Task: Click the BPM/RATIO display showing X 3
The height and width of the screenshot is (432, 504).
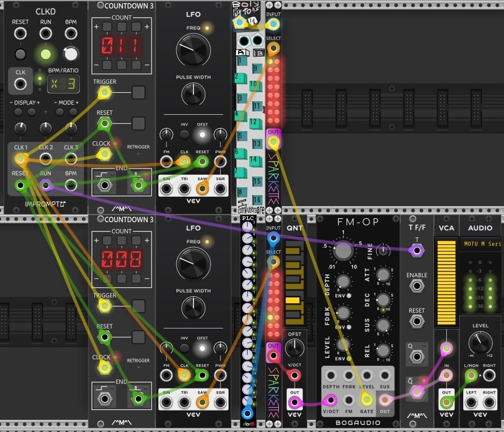Action: [63, 84]
